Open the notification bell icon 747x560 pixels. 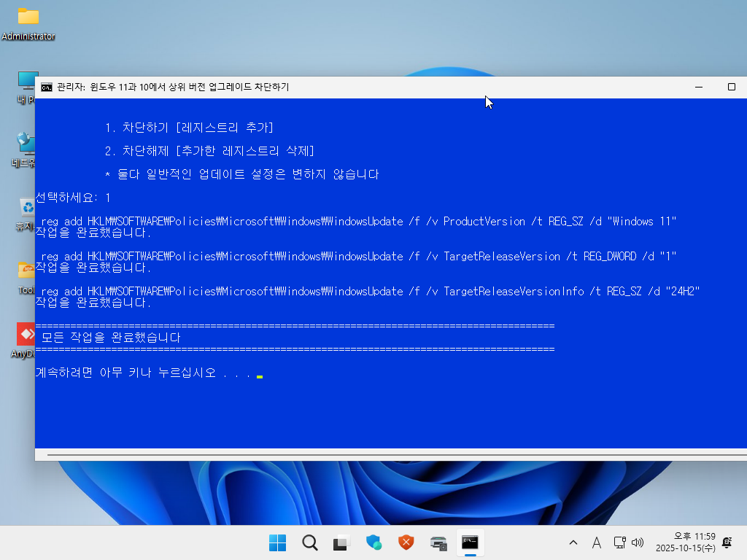click(x=727, y=542)
